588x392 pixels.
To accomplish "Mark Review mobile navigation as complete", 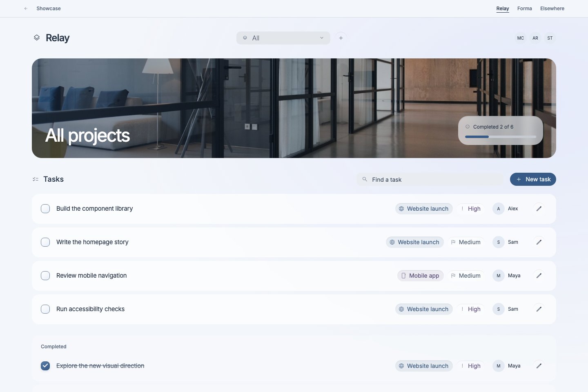I will coord(45,276).
